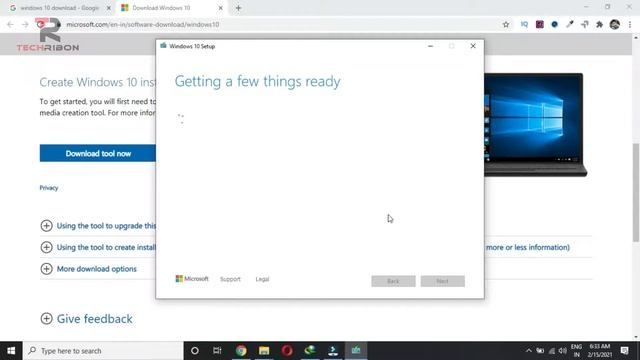Image resolution: width=640 pixels, height=360 pixels.
Task: Minimize the Windows 10 Setup window
Action: tap(430, 46)
